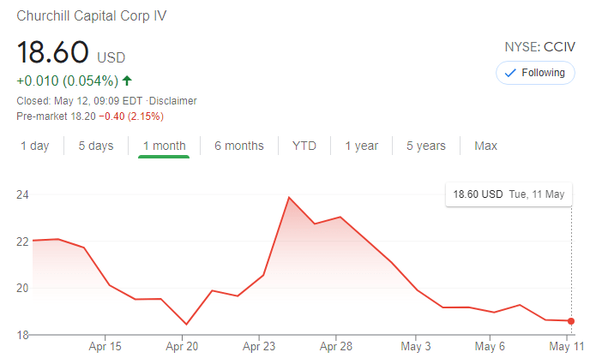Click the 18.60 USD Tue, 11 May tooltip

(x=509, y=194)
